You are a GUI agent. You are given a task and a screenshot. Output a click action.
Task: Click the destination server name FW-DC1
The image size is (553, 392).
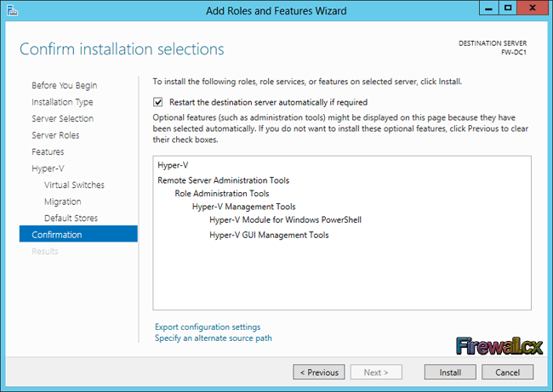[514, 52]
